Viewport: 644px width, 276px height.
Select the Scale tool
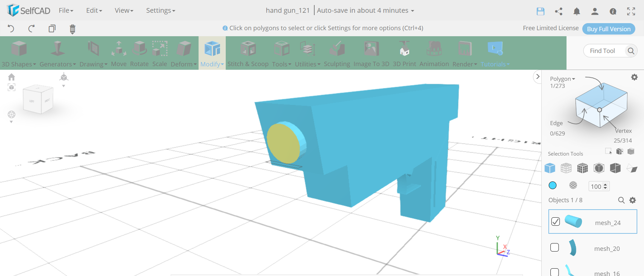click(x=160, y=54)
